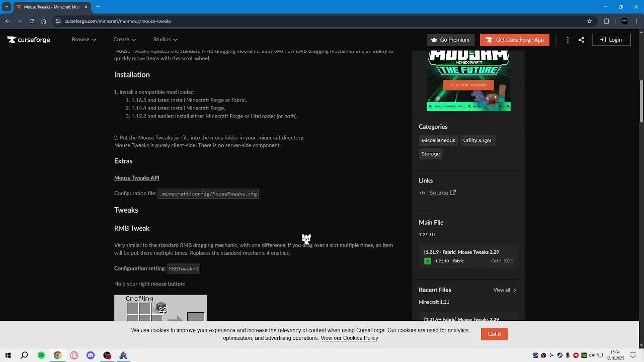Click the Login button

[611, 40]
